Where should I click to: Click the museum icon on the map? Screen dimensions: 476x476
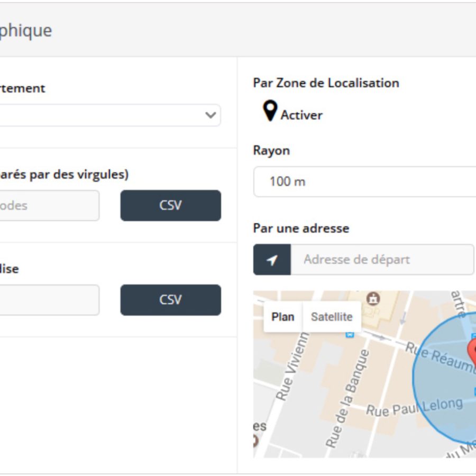(x=373, y=299)
